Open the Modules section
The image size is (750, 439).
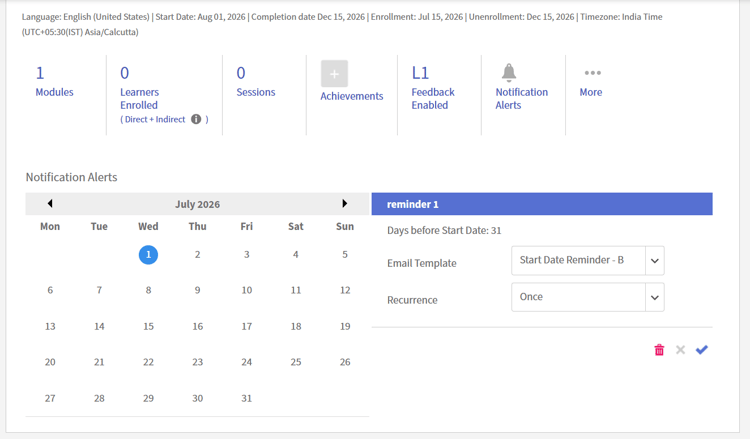55,92
